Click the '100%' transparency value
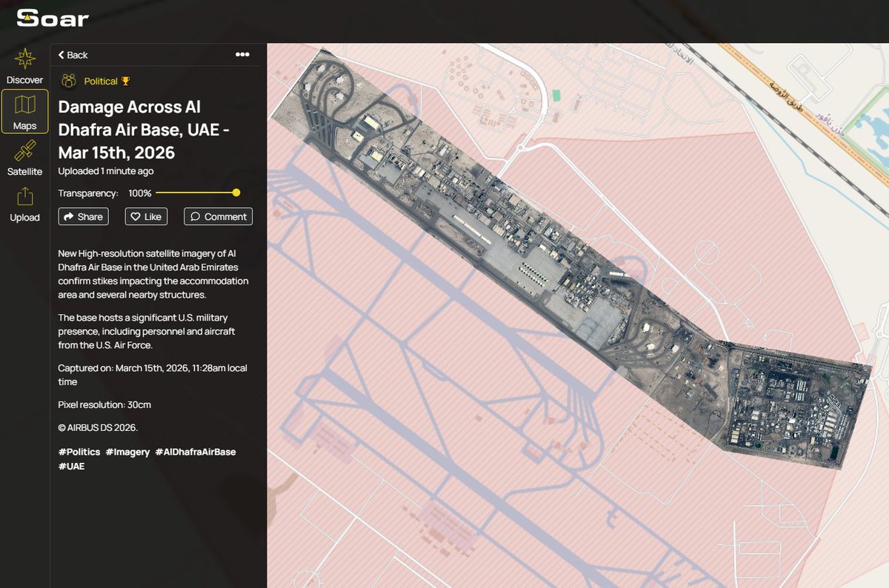The width and height of the screenshot is (889, 588). tap(140, 193)
